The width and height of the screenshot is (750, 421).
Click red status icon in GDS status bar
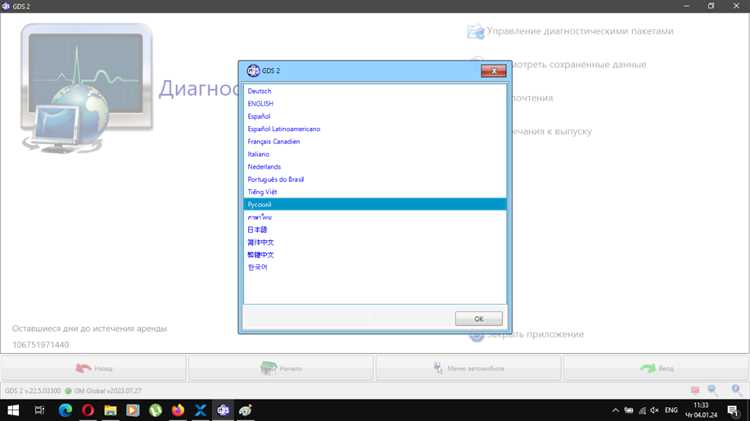pos(695,390)
